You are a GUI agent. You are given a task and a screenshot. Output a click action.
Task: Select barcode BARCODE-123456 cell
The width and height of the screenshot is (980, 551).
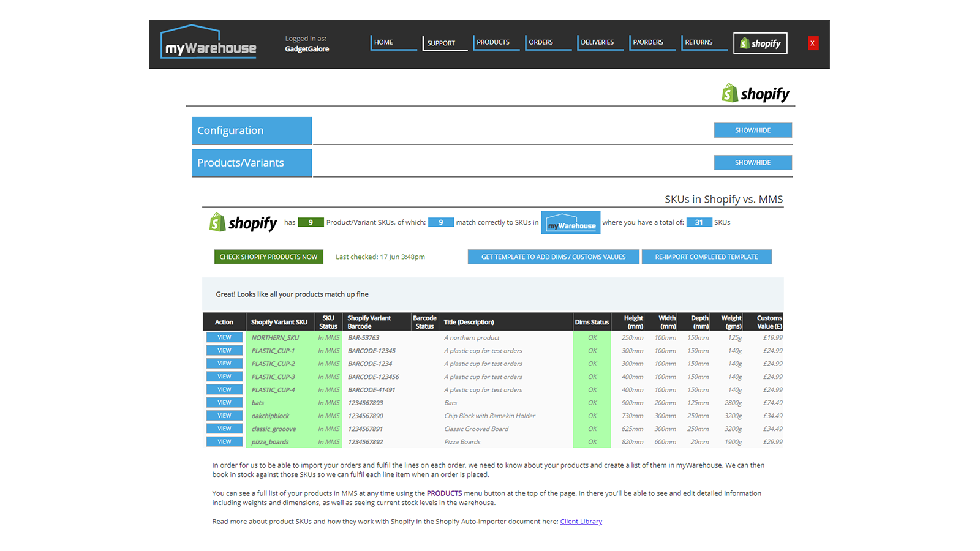click(x=374, y=377)
